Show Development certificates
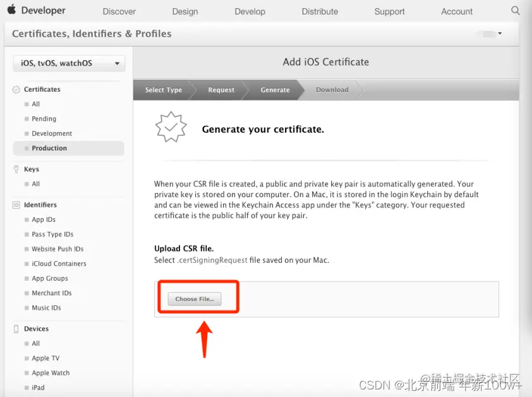 tap(52, 133)
